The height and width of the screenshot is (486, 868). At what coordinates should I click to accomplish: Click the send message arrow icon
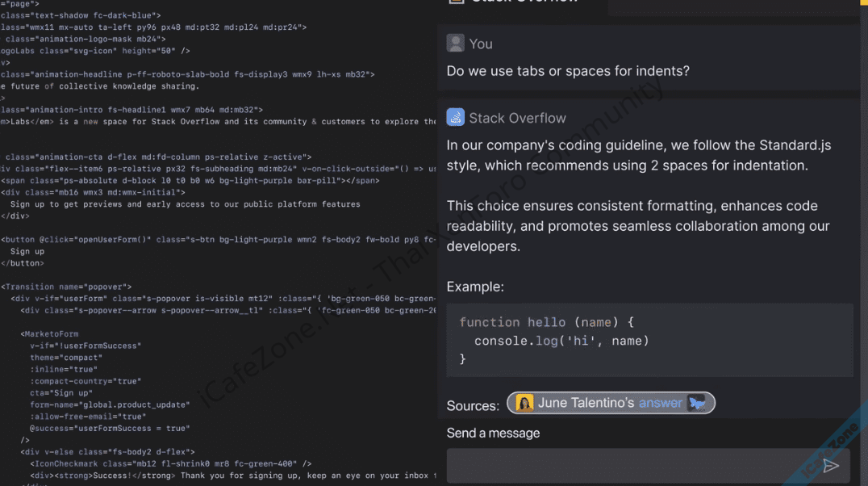point(830,466)
